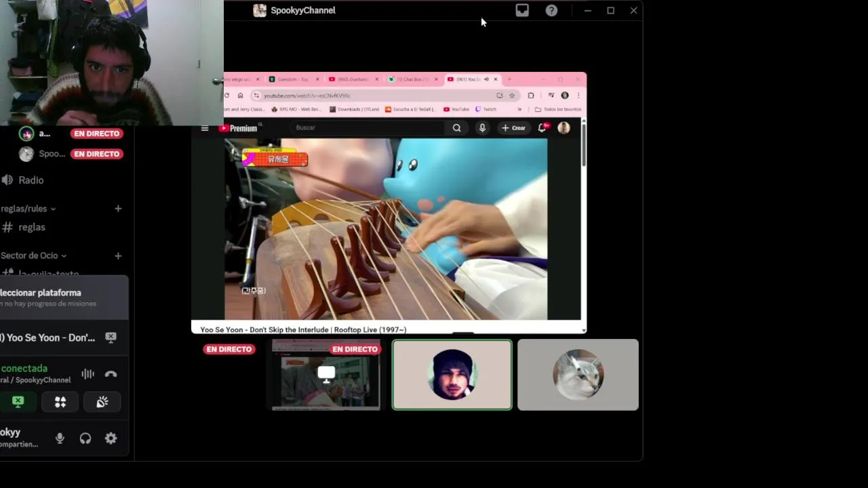Close the Gamdom browser tab

(x=317, y=79)
